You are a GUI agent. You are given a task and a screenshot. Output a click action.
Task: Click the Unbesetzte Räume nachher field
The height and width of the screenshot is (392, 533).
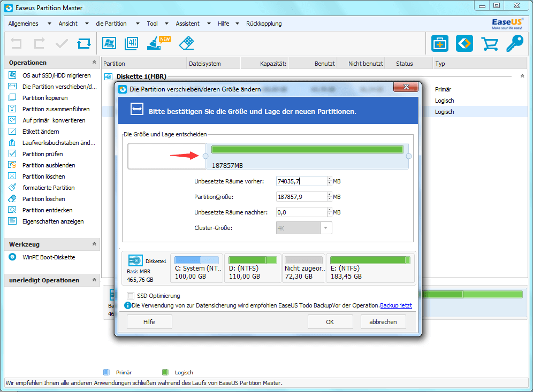pyautogui.click(x=302, y=212)
